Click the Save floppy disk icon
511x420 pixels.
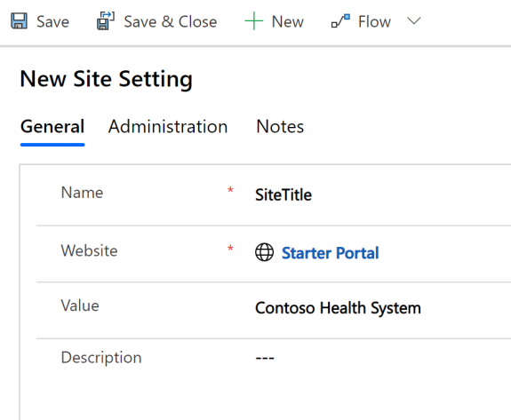pyautogui.click(x=20, y=21)
